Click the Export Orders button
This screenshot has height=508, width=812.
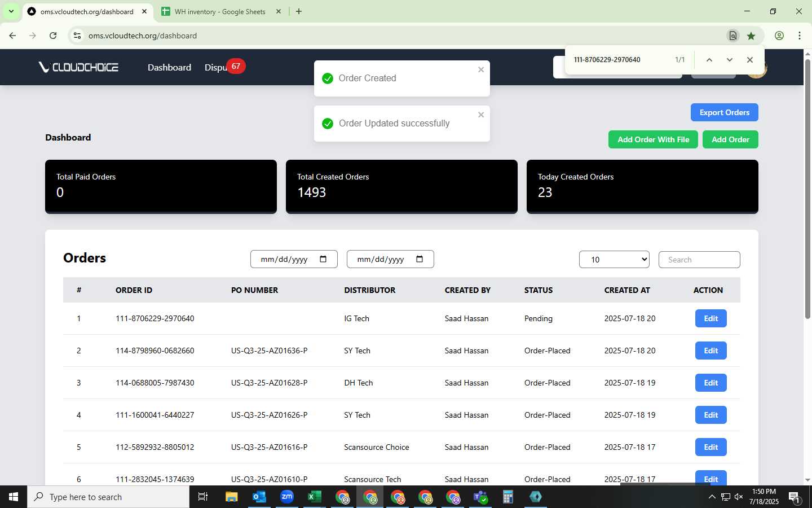tap(725, 112)
